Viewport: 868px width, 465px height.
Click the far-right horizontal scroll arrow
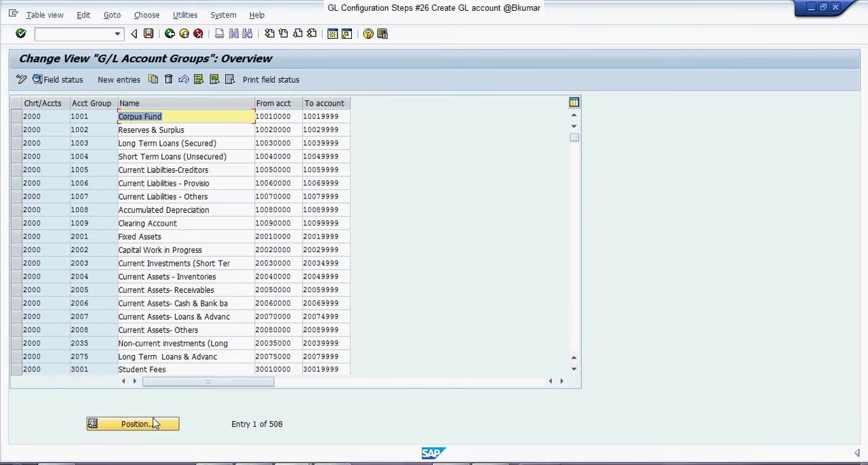pyautogui.click(x=561, y=382)
